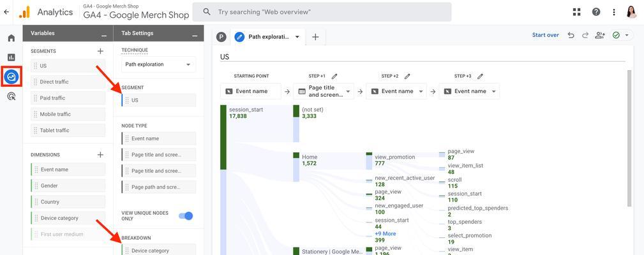Open the Help question mark icon
This screenshot has width=644, height=255.
click(596, 12)
